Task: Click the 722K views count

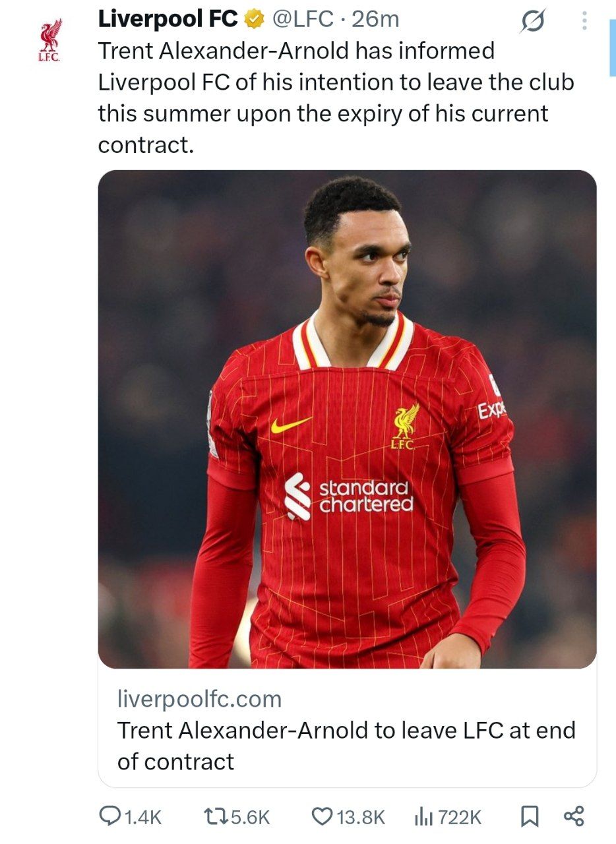Action: [x=459, y=818]
